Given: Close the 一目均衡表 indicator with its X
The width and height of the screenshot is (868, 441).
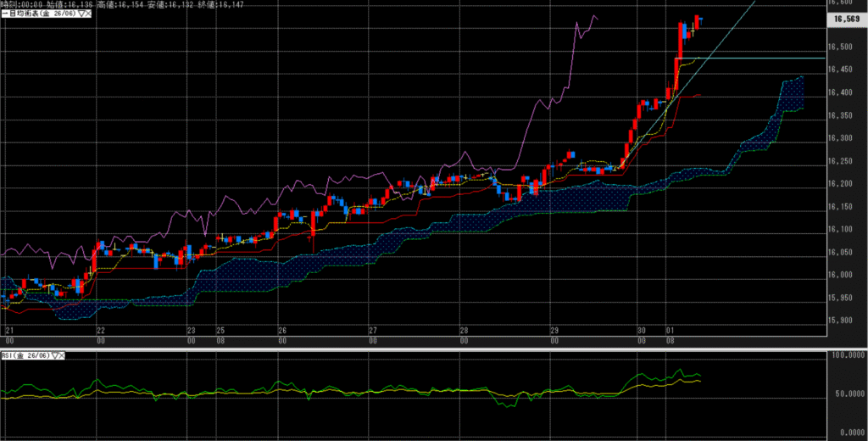Looking at the screenshot, I should coord(88,14).
